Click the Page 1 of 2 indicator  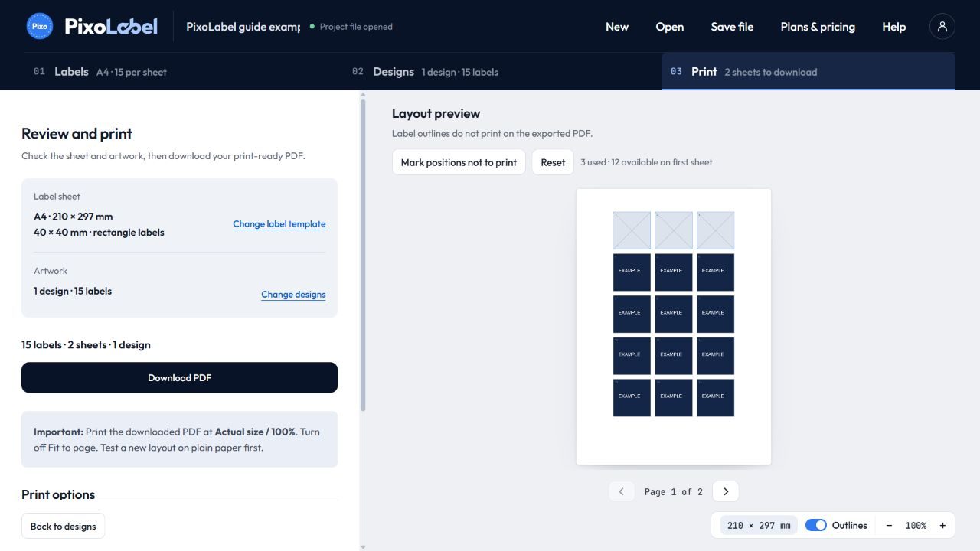click(674, 492)
